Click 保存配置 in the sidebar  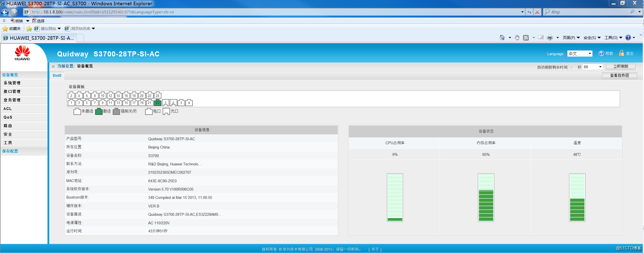24,151
